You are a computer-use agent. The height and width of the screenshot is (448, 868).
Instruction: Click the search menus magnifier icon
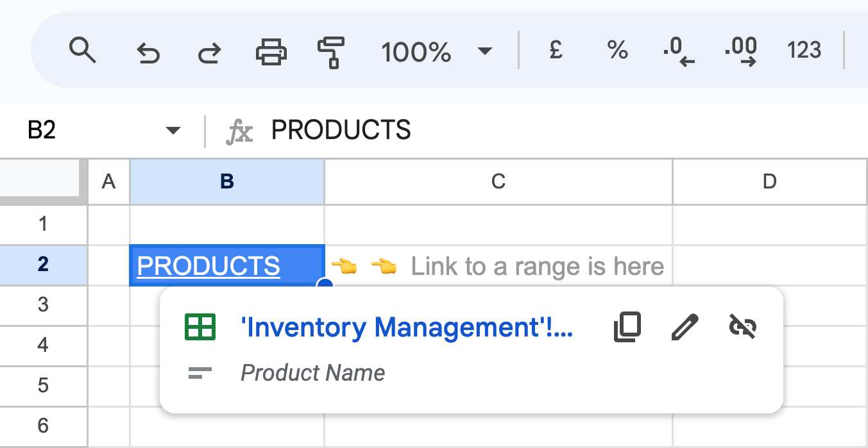point(82,51)
